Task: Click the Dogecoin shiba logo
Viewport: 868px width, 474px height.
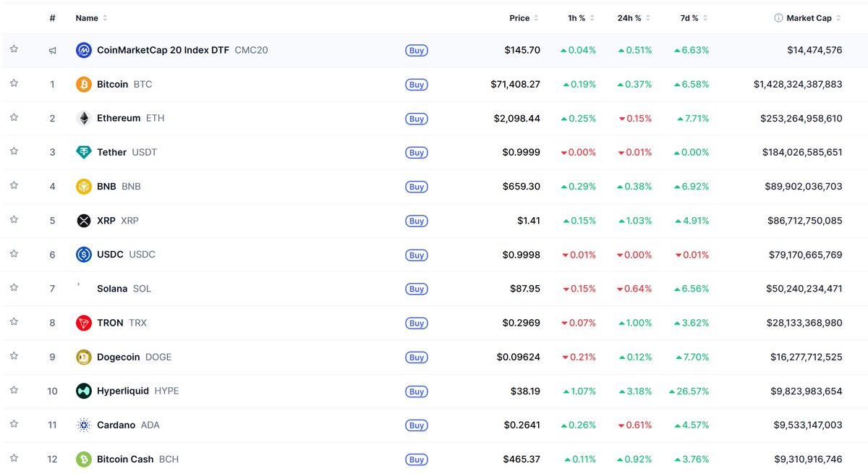Action: point(84,357)
